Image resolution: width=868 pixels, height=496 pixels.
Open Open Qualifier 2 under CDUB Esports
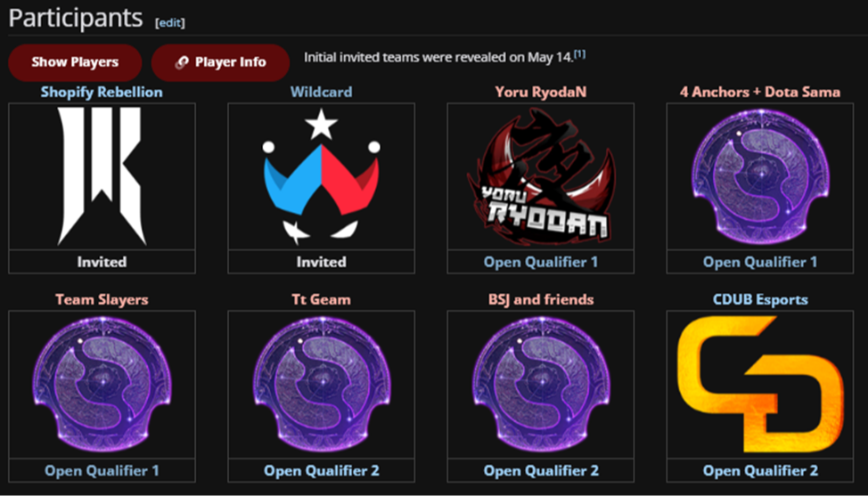pyautogui.click(x=760, y=470)
